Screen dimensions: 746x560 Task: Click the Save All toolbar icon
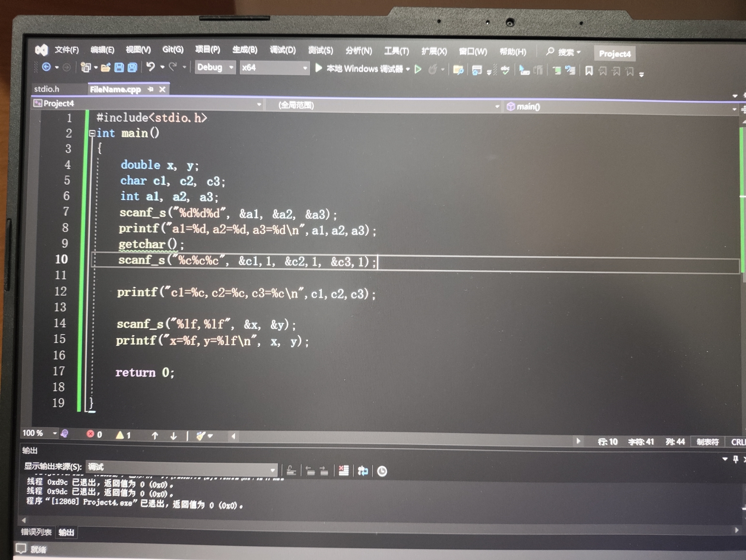click(x=132, y=67)
